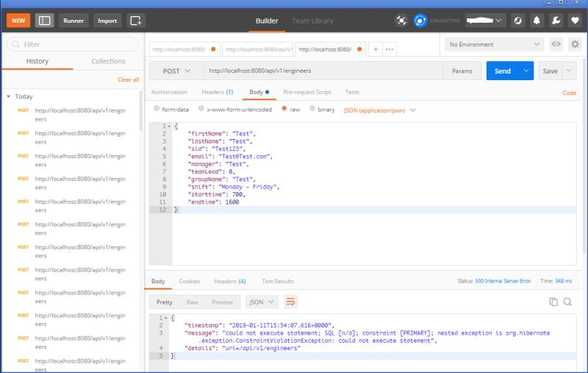The image size is (588, 373).
Task: Toggle line wrap icon in response
Action: [x=290, y=302]
